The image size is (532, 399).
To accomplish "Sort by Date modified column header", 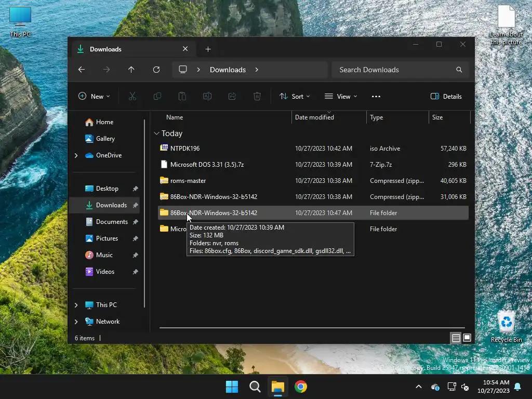I will coord(329,117).
